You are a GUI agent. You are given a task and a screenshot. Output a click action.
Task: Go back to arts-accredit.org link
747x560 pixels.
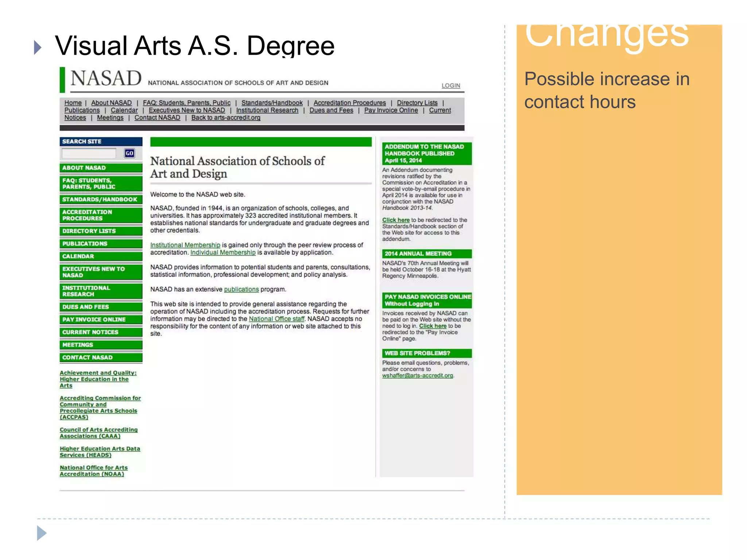[226, 117]
